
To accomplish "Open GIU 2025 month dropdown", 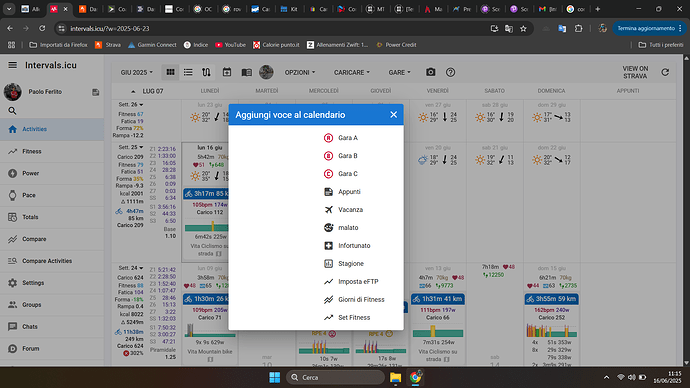I will click(x=136, y=73).
